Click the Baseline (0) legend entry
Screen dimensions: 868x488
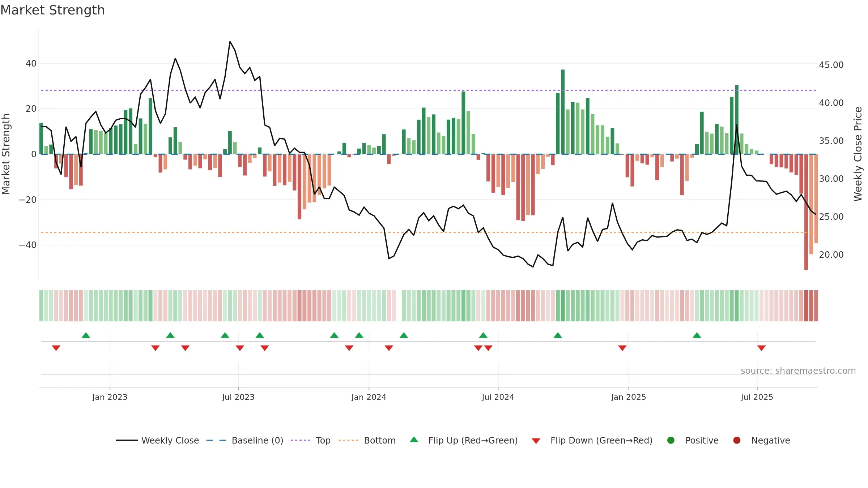[x=245, y=440]
